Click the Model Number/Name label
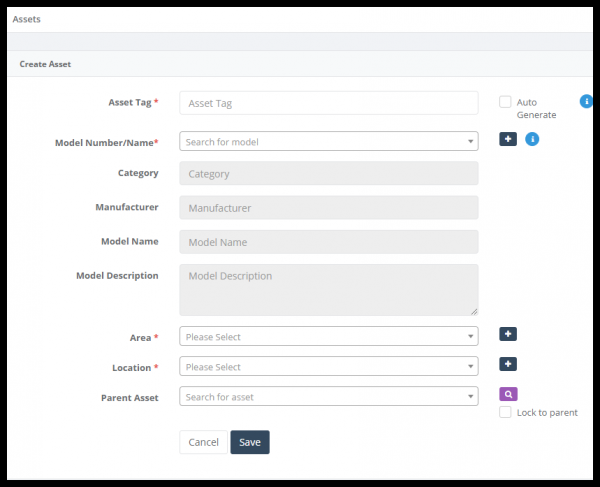This screenshot has width=600, height=487. [x=106, y=143]
